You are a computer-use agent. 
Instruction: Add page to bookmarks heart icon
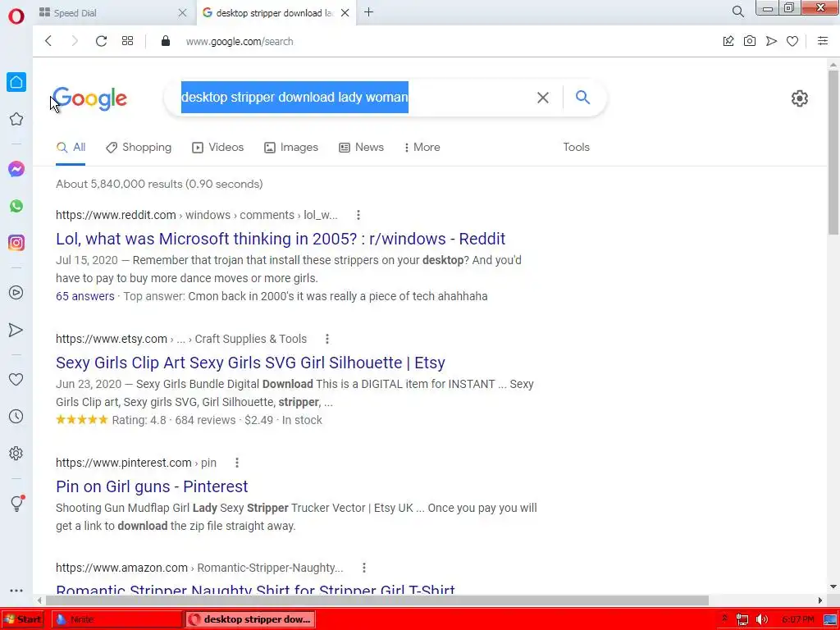point(792,41)
